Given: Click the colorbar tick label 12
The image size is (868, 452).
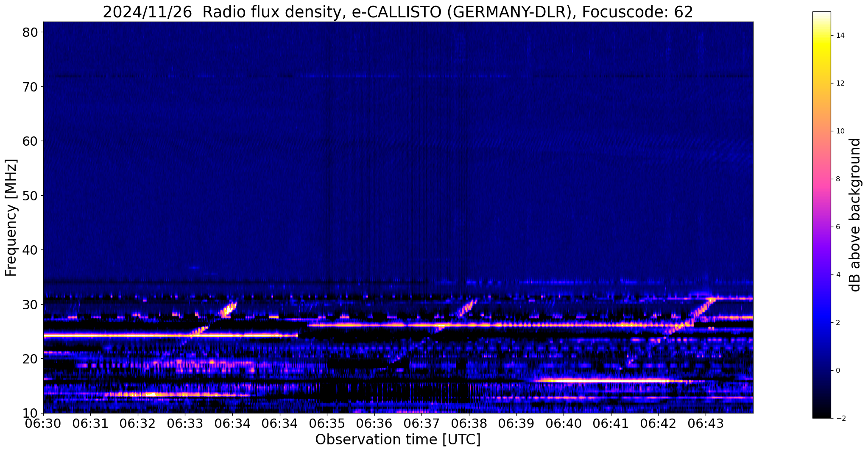Looking at the screenshot, I should [x=840, y=83].
